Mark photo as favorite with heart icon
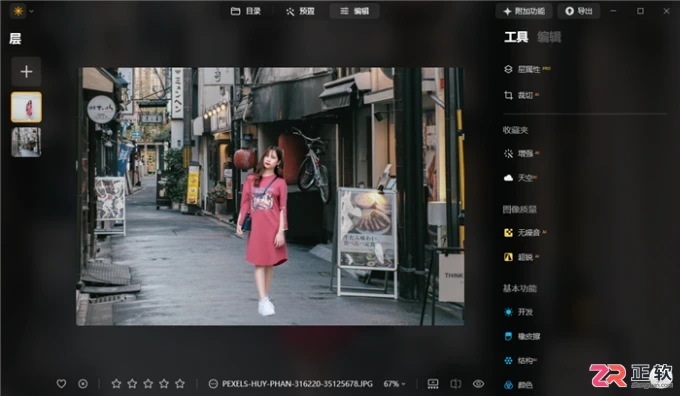The image size is (680, 396). (62, 384)
